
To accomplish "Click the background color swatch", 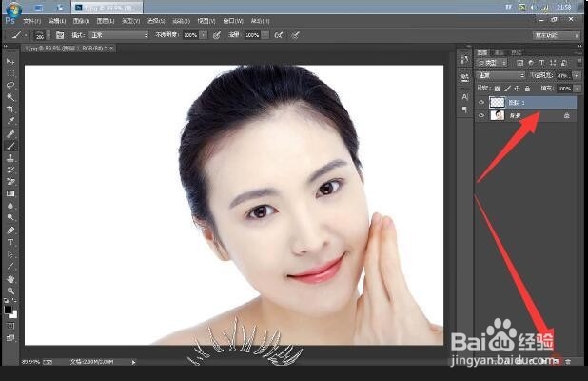I will pos(13,314).
